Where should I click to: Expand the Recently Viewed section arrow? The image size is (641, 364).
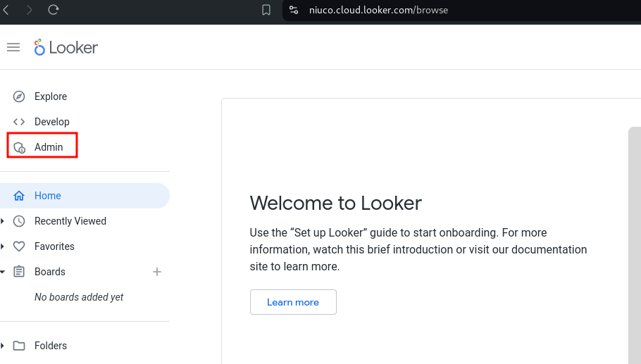(x=2, y=221)
